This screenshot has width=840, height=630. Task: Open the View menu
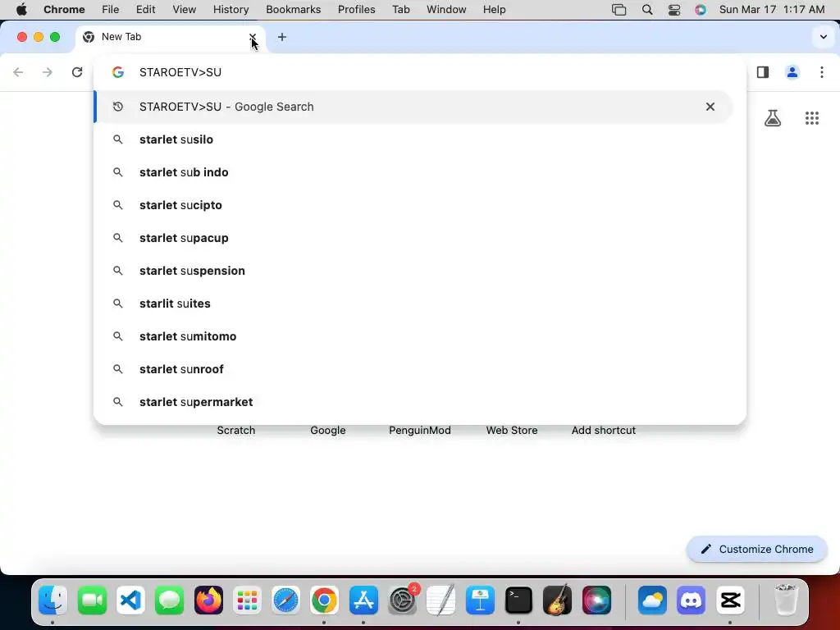coord(185,10)
